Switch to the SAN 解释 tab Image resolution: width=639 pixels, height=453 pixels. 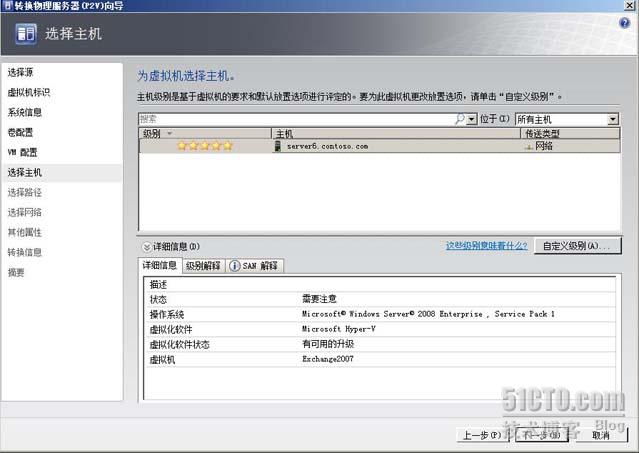254,266
